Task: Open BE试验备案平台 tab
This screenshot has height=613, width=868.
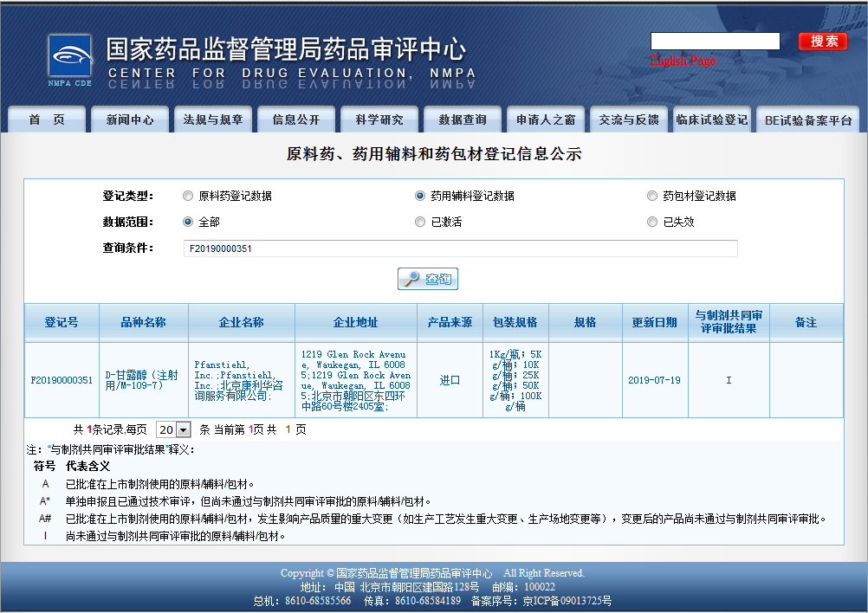Action: (x=807, y=120)
